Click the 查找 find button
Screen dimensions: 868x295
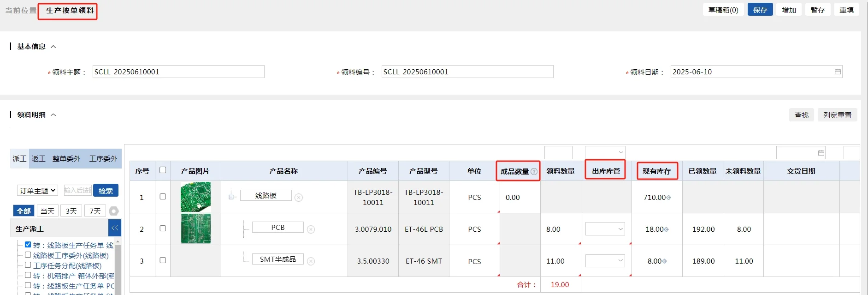[802, 115]
